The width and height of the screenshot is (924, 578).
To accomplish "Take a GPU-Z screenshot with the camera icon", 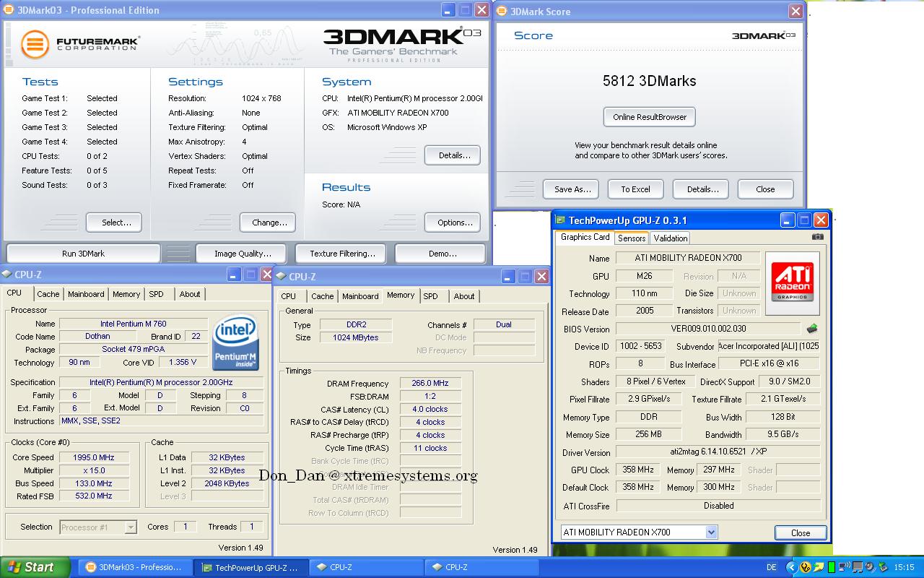I will tap(817, 237).
